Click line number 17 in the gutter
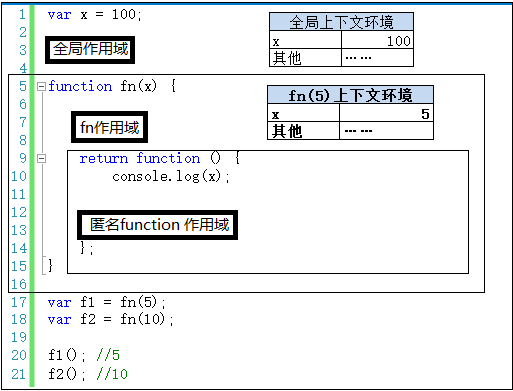The image size is (513, 391). pos(19,302)
